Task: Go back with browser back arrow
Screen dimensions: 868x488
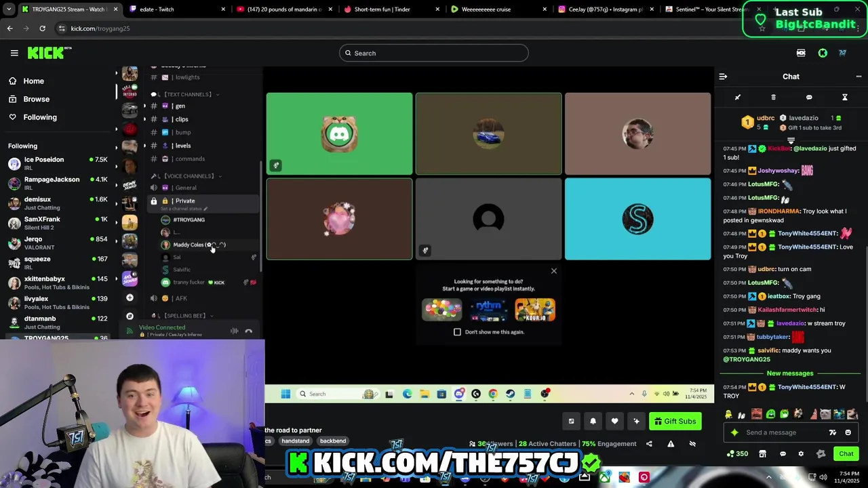Action: [x=9, y=28]
